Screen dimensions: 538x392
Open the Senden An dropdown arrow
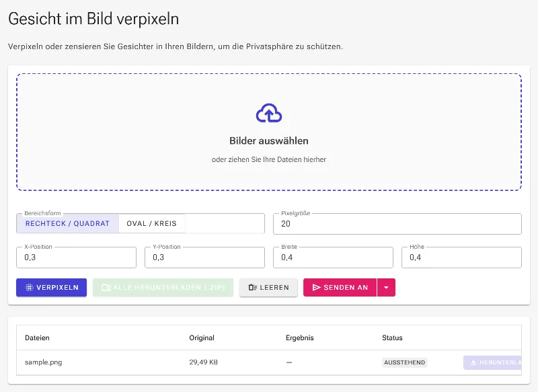click(x=386, y=287)
